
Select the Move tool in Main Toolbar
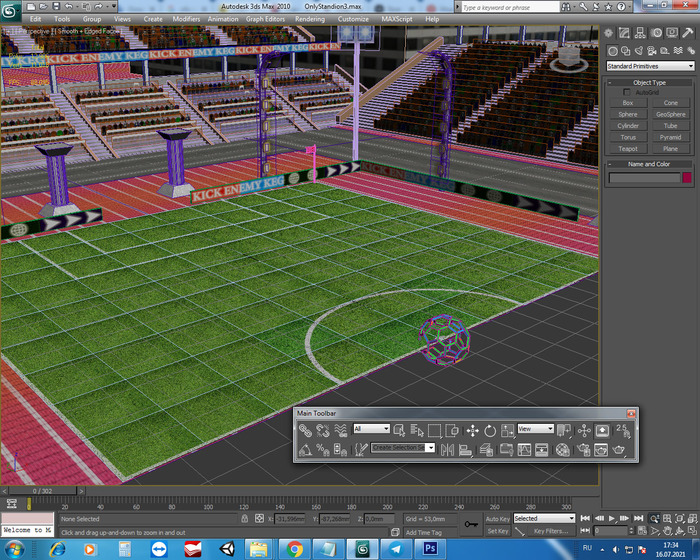472,429
